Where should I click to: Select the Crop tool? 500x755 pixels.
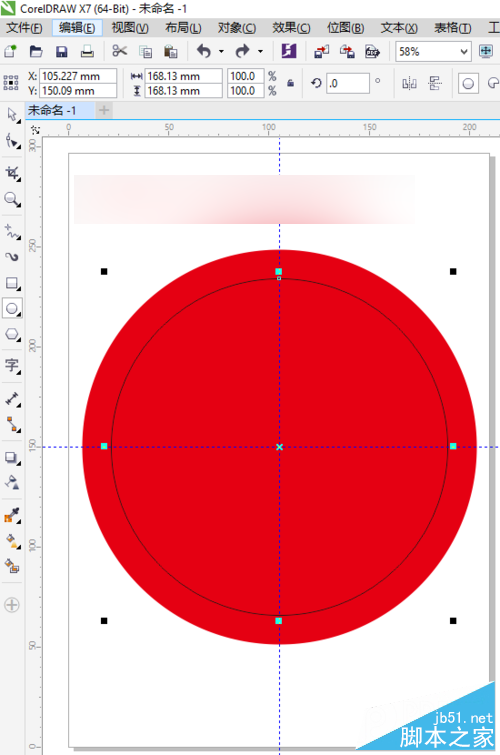[12, 173]
